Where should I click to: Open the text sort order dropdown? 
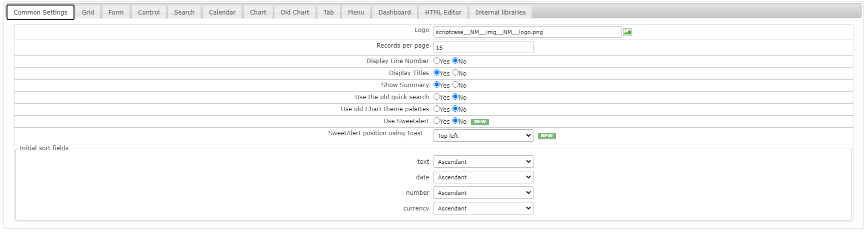click(483, 162)
